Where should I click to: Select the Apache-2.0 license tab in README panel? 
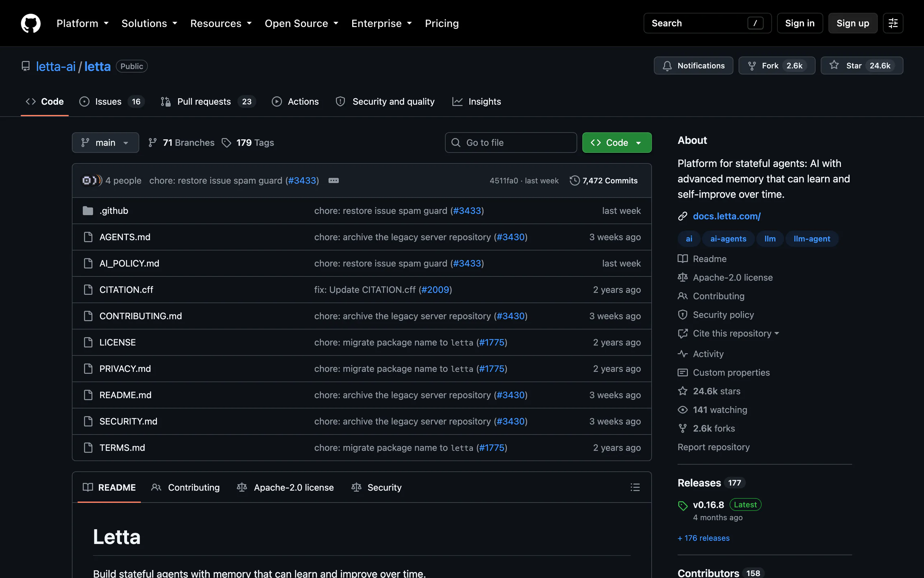(x=285, y=487)
